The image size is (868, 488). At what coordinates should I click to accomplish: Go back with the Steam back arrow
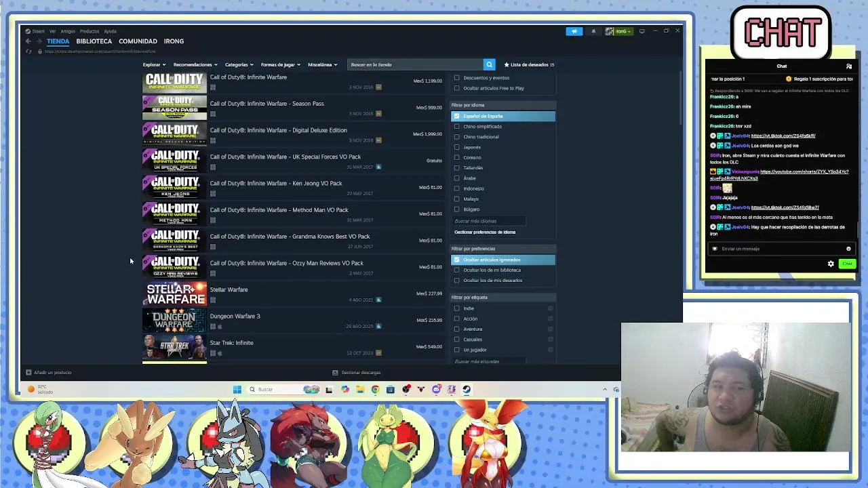(x=28, y=41)
